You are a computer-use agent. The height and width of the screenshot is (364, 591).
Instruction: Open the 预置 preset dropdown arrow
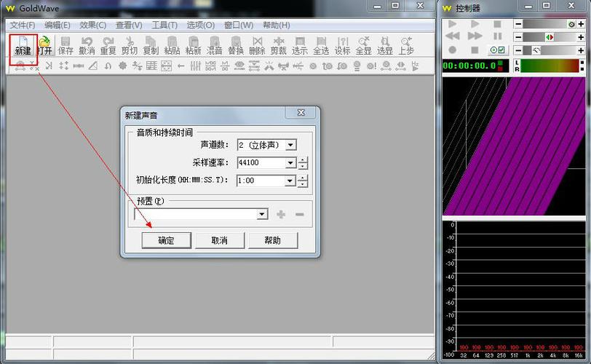pos(262,215)
